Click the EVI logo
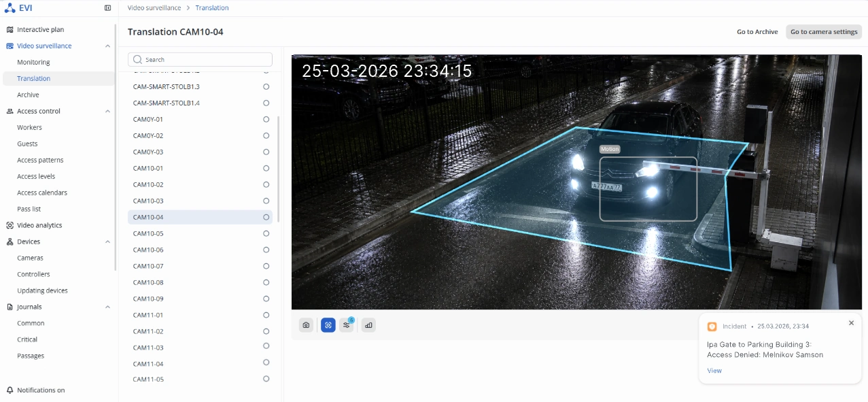Image resolution: width=868 pixels, height=402 pixels. tap(18, 8)
